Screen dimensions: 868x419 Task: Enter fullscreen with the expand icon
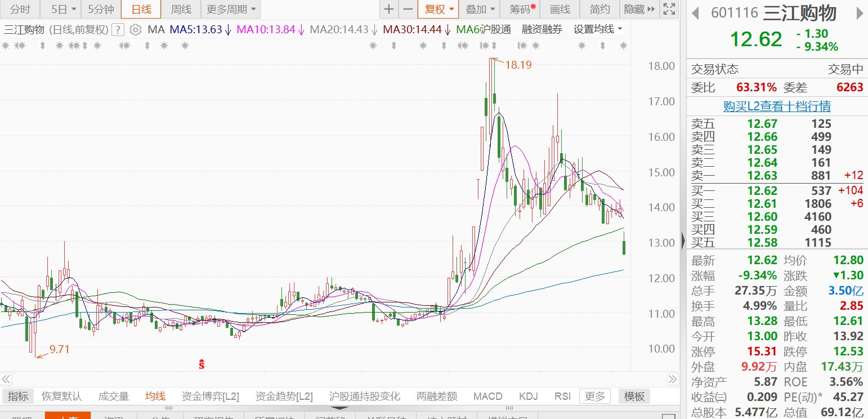pos(669,9)
